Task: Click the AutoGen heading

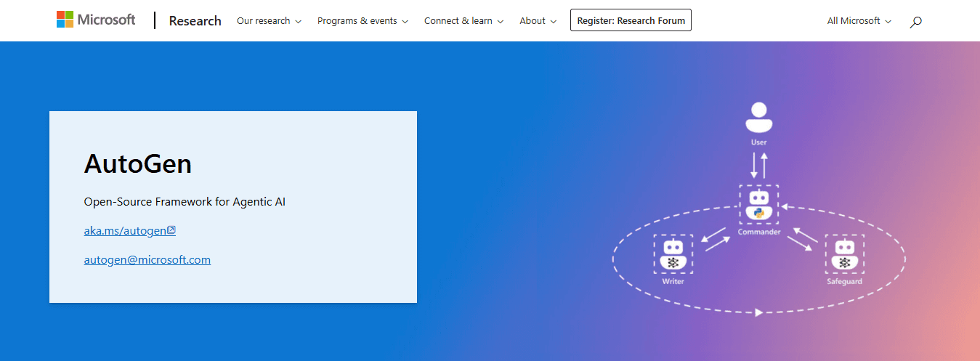Action: tap(138, 163)
